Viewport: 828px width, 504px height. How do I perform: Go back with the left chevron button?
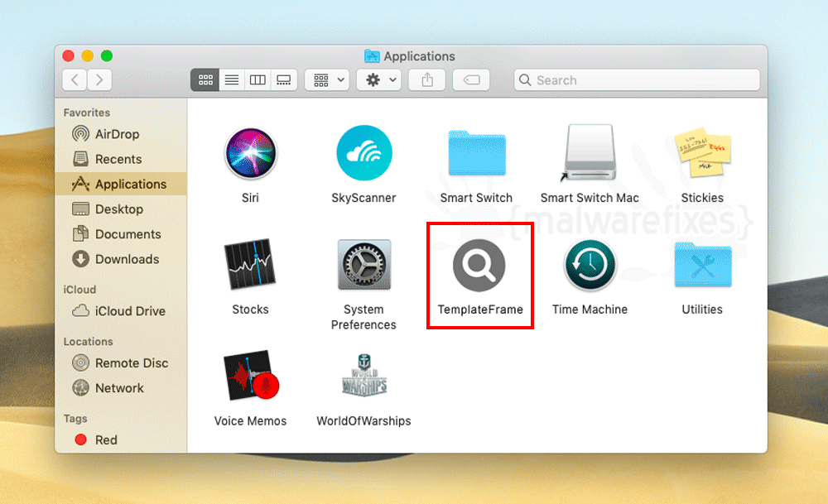pos(75,80)
